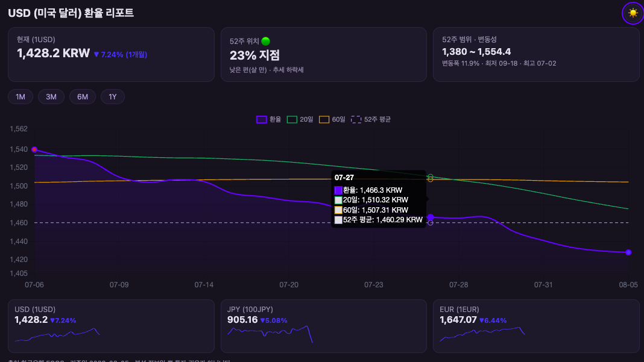Viewport: 644px width, 362px height.
Task: Click the 905.16 JPY rate value
Action: point(242,320)
